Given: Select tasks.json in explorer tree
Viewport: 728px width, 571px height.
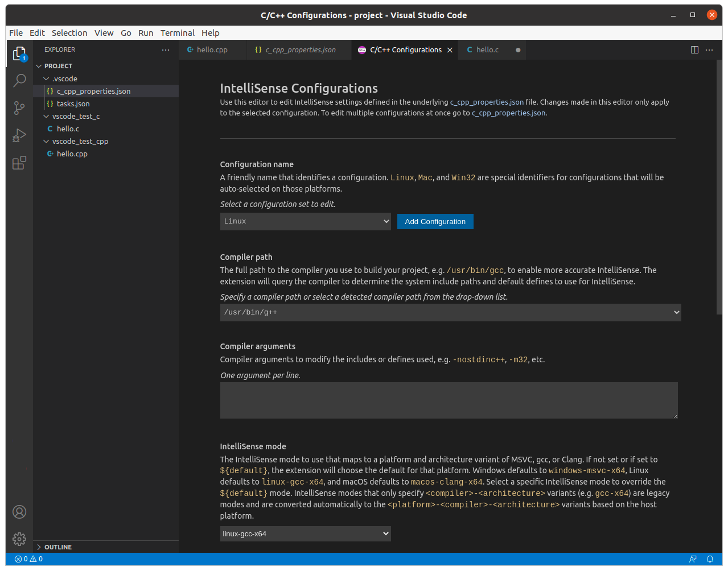Looking at the screenshot, I should (x=106, y=104).
